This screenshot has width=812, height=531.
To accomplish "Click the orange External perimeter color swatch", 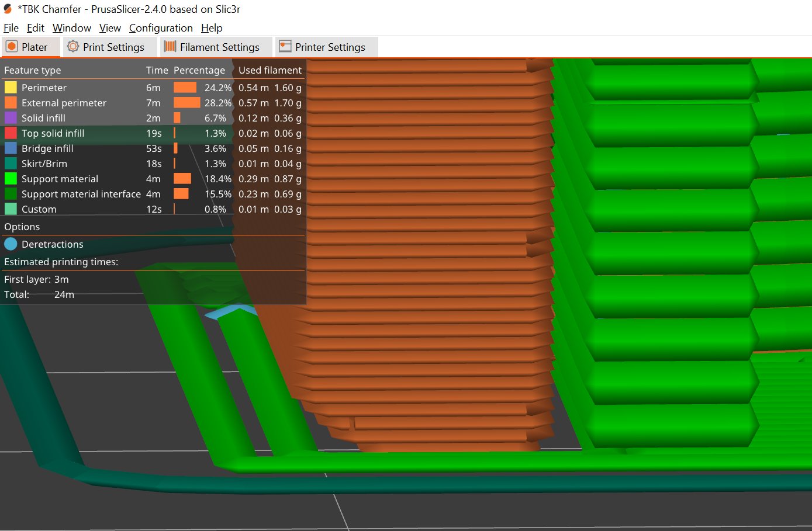I will [x=11, y=103].
